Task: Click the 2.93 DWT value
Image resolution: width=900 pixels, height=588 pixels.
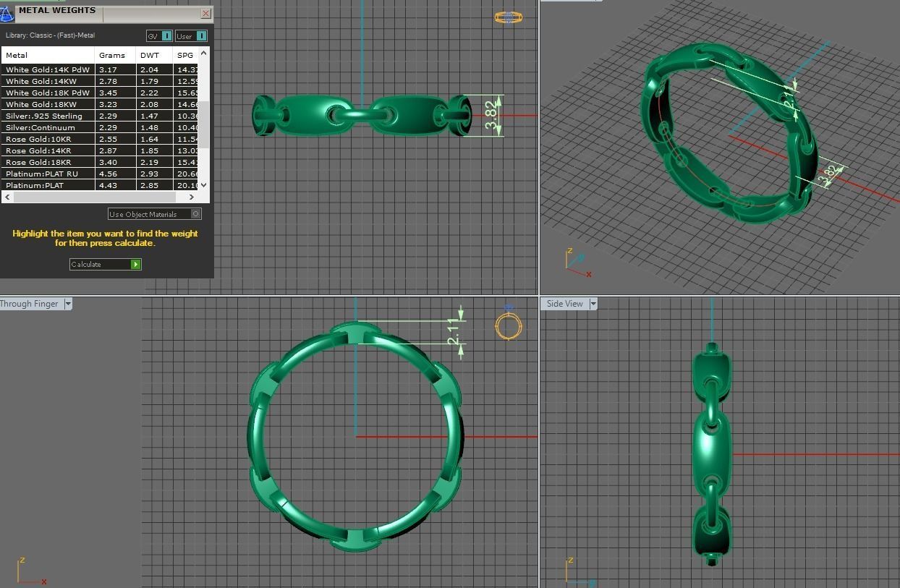Action: pos(149,174)
